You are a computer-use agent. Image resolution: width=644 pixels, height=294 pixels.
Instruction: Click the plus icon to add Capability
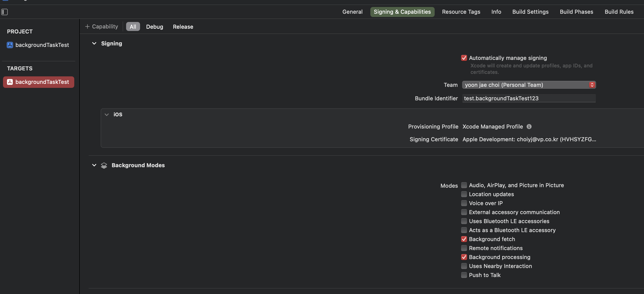87,26
